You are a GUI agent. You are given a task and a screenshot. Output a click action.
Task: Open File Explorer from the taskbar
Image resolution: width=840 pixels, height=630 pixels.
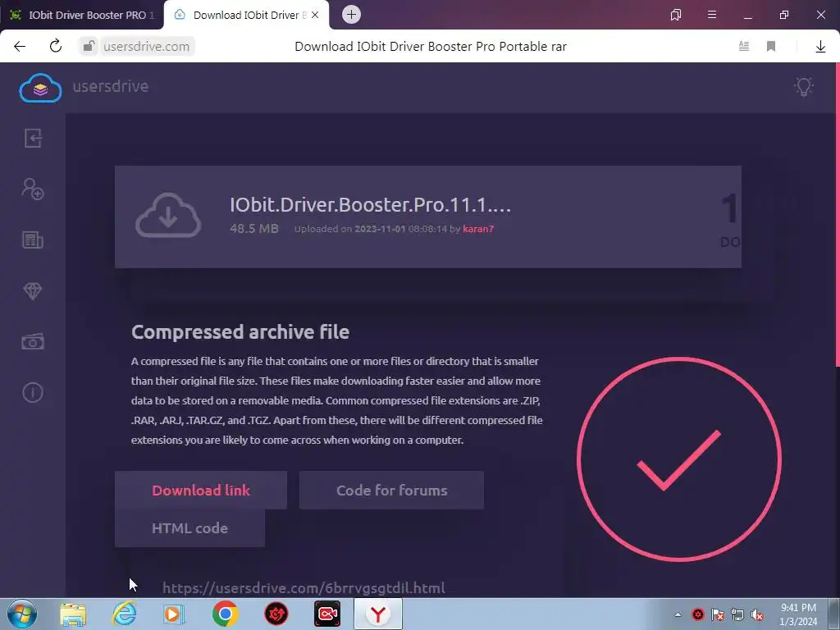[73, 614]
